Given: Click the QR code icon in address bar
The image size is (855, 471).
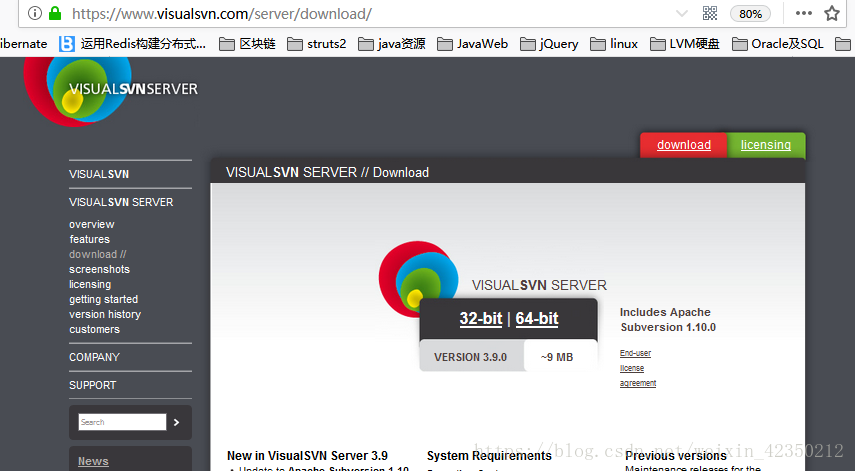Looking at the screenshot, I should [710, 13].
